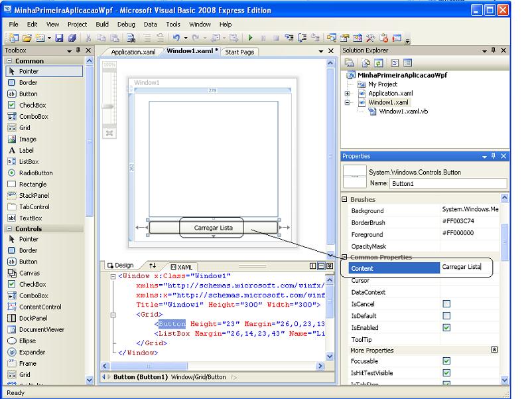Toggle the Focusable checkbox
This screenshot has width=532, height=399.
pos(446,362)
